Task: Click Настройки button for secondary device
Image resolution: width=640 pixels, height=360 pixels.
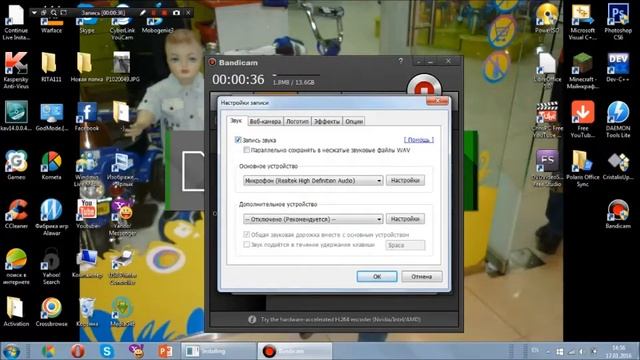Action: [x=405, y=219]
